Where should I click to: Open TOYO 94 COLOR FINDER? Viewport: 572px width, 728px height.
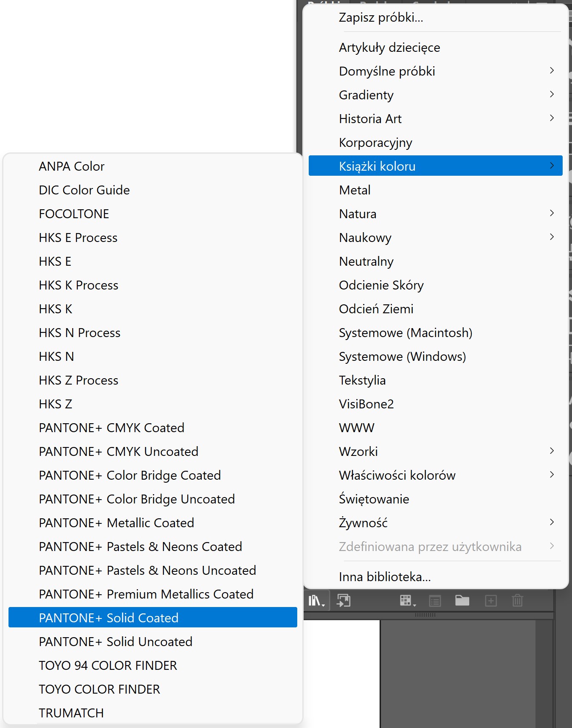click(x=153, y=666)
